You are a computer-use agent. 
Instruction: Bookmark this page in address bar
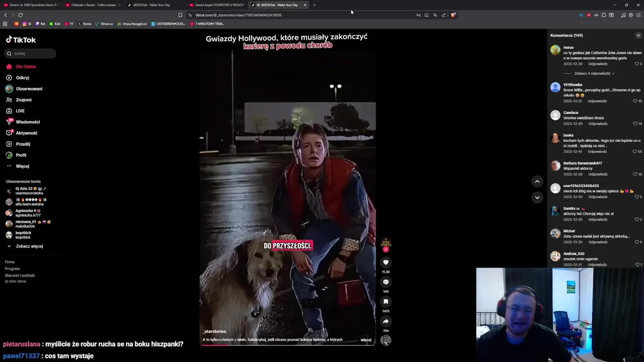click(180, 15)
